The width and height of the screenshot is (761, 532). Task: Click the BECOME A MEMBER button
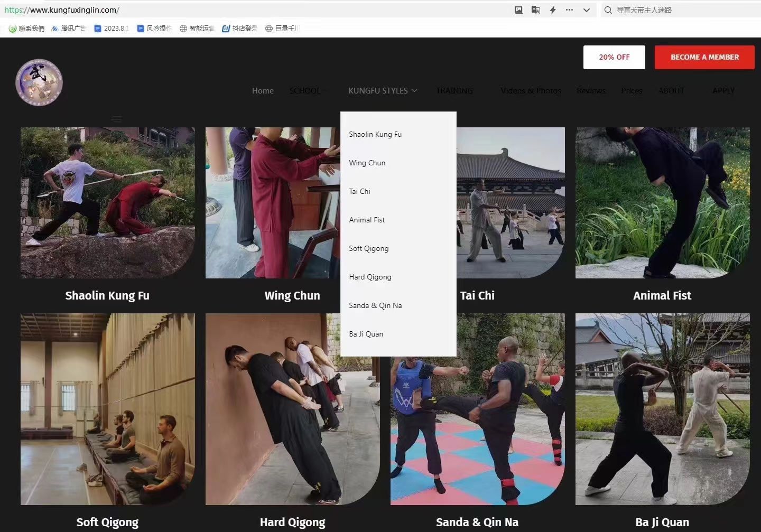tap(704, 57)
